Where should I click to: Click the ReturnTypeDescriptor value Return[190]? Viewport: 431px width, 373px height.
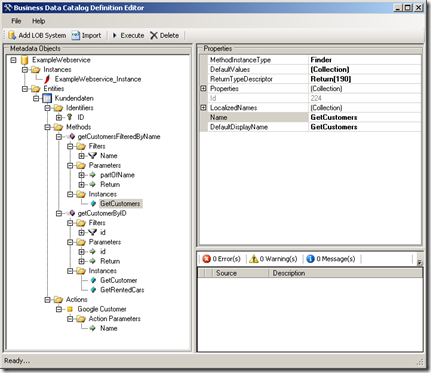point(331,79)
